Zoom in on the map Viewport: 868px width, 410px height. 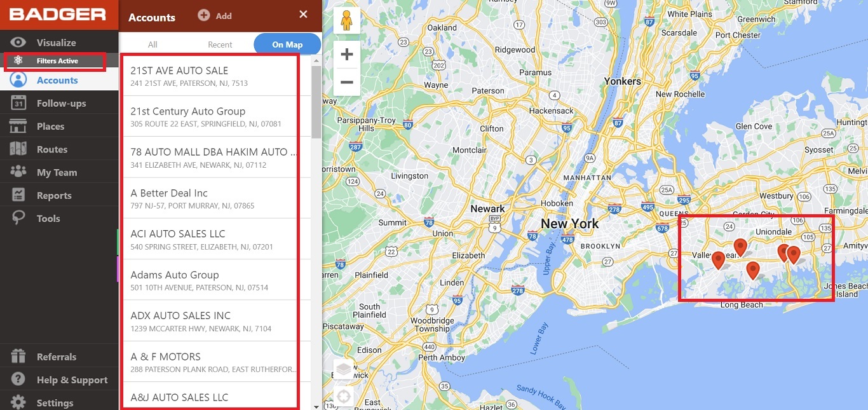pyautogui.click(x=346, y=53)
